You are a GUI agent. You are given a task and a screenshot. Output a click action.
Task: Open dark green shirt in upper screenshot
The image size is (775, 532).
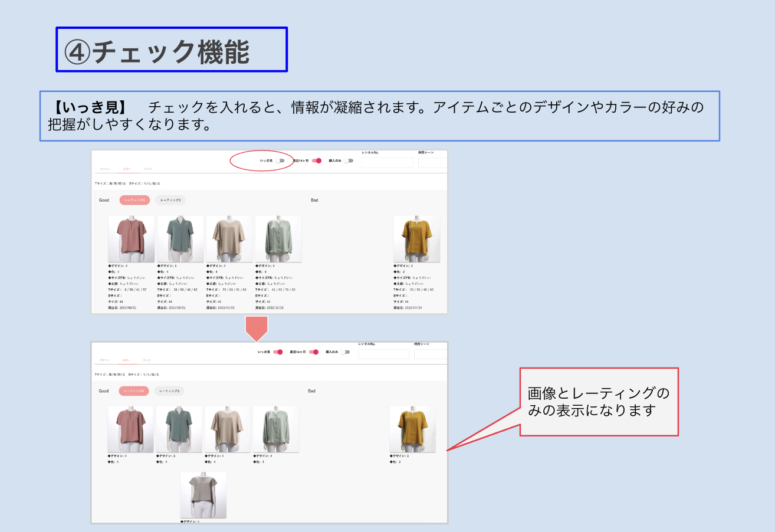pos(180,239)
